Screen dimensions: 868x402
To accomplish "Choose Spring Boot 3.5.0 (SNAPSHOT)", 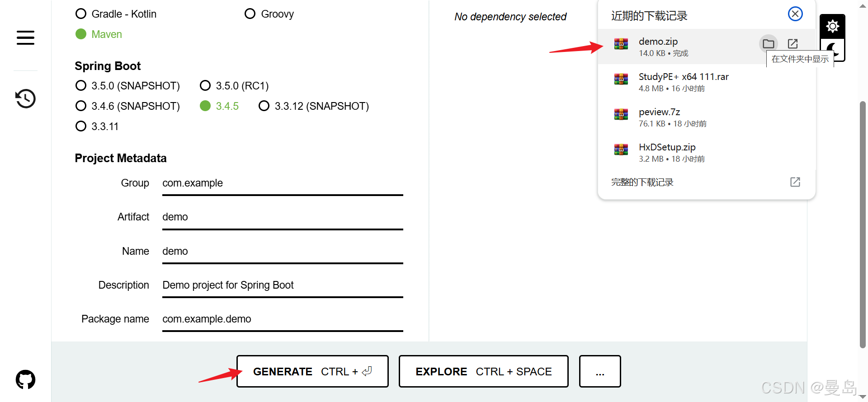I will pyautogui.click(x=128, y=86).
